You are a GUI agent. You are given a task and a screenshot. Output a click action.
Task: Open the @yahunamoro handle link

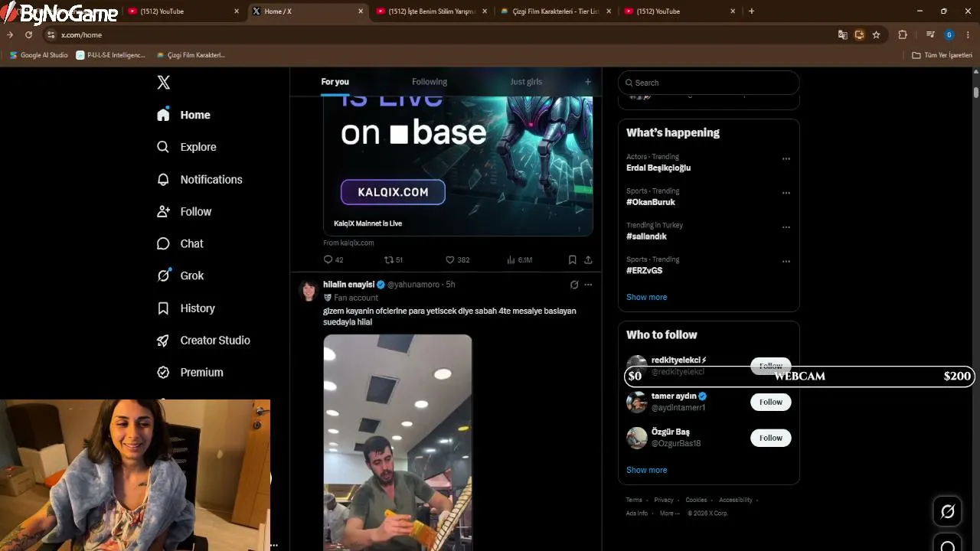414,285
